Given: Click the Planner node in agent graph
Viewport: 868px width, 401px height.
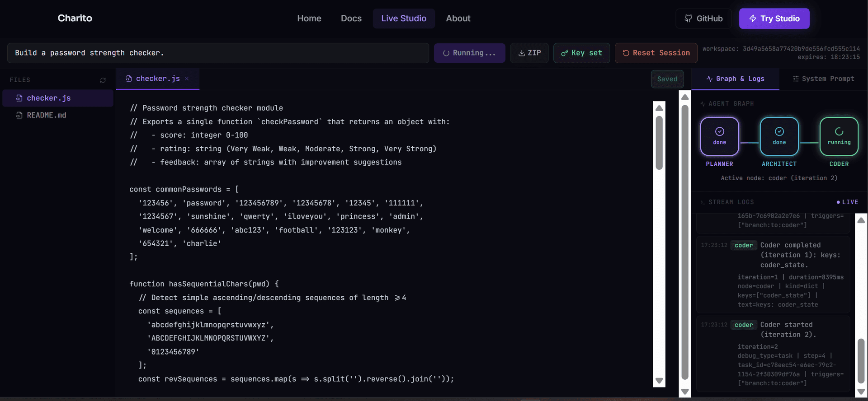Looking at the screenshot, I should pyautogui.click(x=719, y=136).
